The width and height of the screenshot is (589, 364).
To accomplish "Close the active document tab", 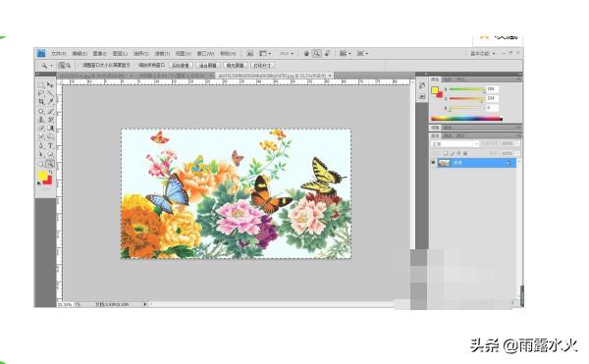I will (330, 76).
